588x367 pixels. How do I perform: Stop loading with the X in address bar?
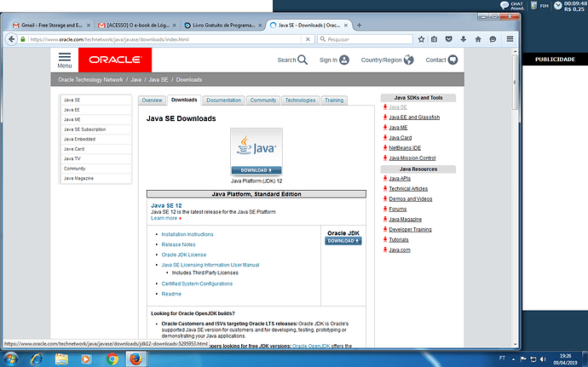pyautogui.click(x=308, y=39)
